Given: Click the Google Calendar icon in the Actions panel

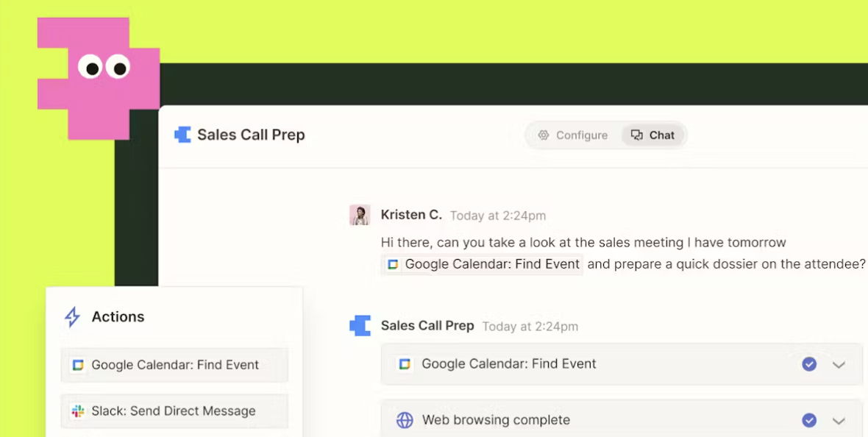Looking at the screenshot, I should click(78, 365).
